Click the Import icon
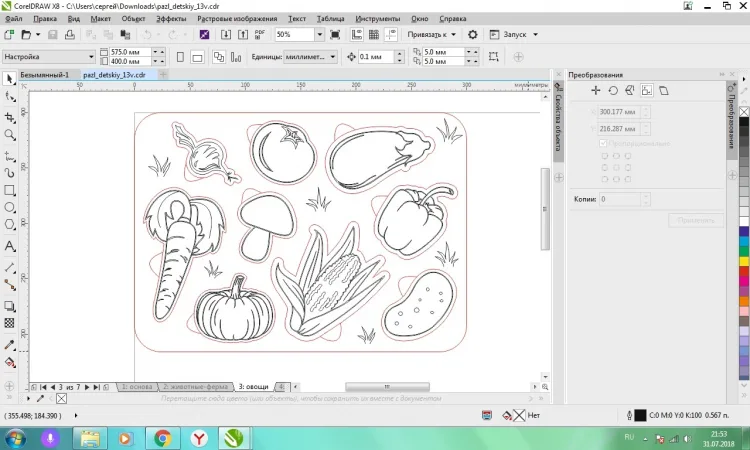The width and height of the screenshot is (750, 450). pyautogui.click(x=226, y=34)
